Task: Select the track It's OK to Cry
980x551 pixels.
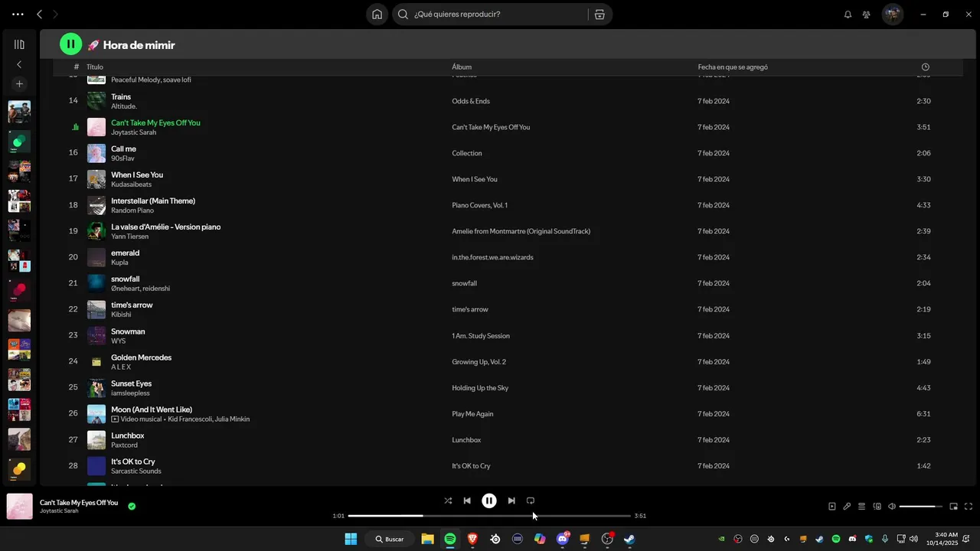Action: coord(133,461)
